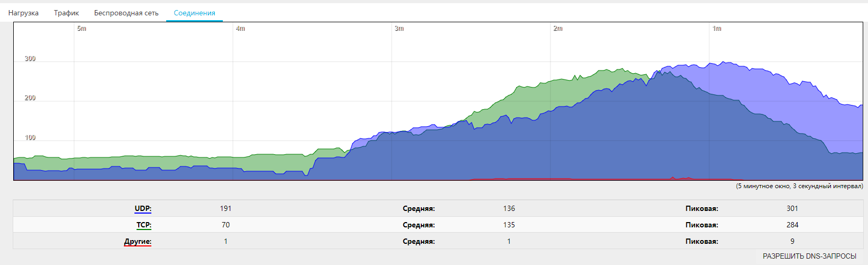This screenshot has width=868, height=265.
Task: Click the 1m time marker on graph
Action: click(717, 29)
